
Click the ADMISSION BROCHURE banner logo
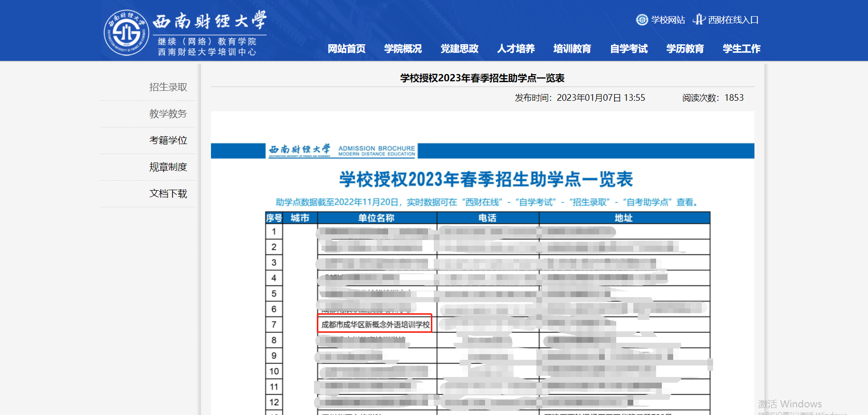point(377,151)
